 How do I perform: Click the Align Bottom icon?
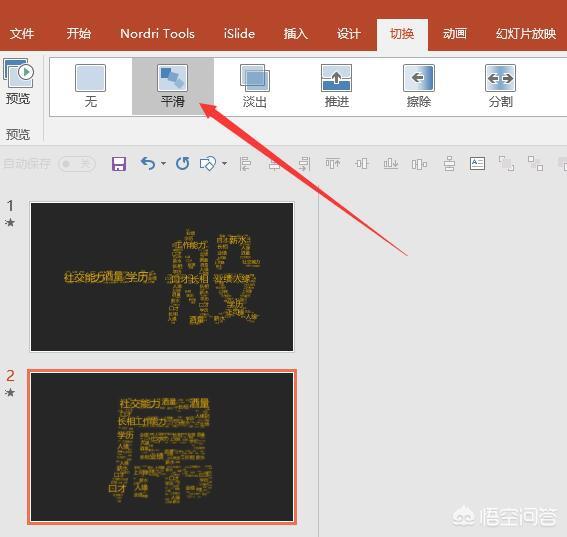391,164
